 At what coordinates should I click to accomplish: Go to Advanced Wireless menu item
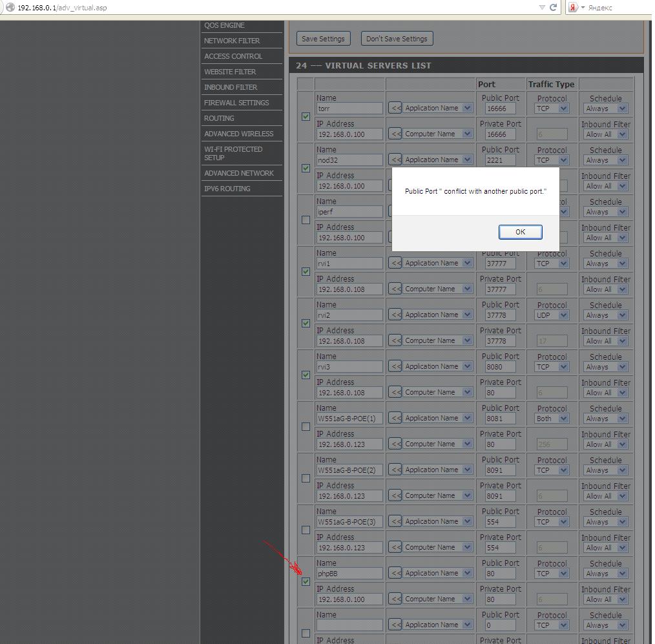click(x=238, y=134)
